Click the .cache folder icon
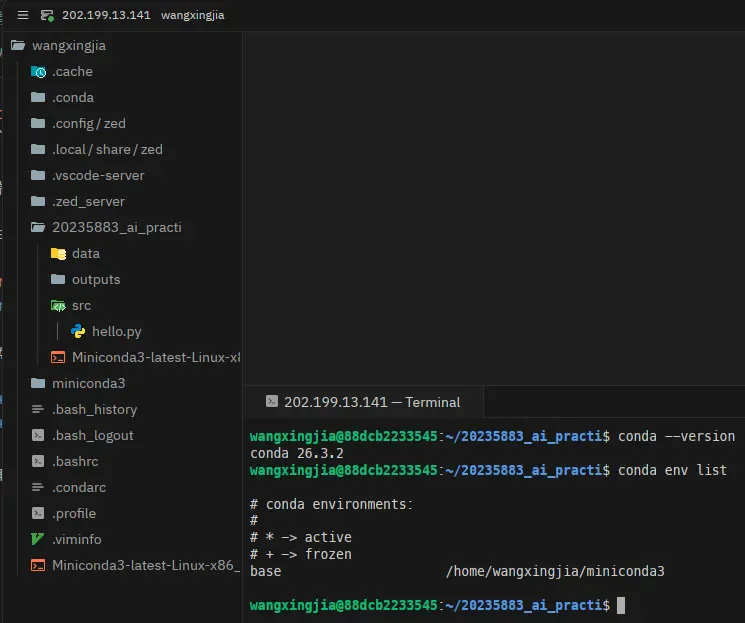Image resolution: width=745 pixels, height=623 pixels. click(38, 72)
